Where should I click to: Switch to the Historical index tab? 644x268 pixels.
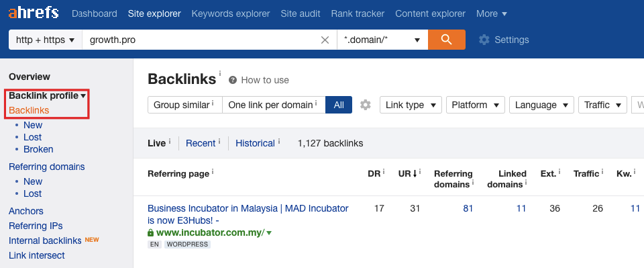[x=255, y=143]
